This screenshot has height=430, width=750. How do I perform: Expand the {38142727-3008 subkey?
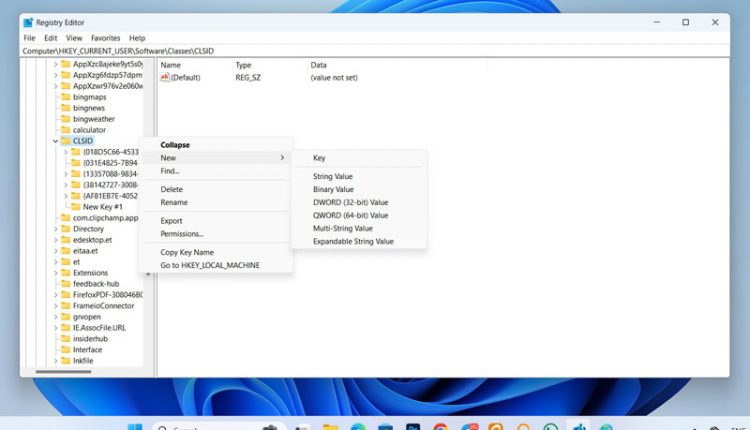66,185
